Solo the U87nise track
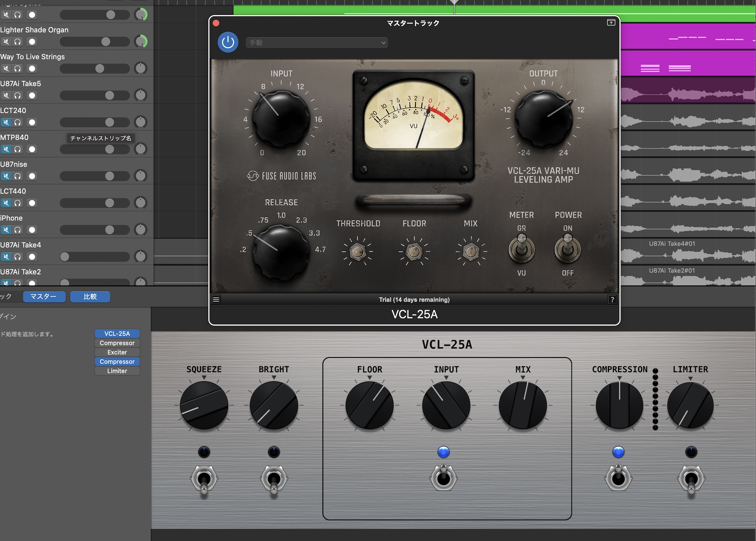Viewport: 756px width, 541px height. pos(18,176)
